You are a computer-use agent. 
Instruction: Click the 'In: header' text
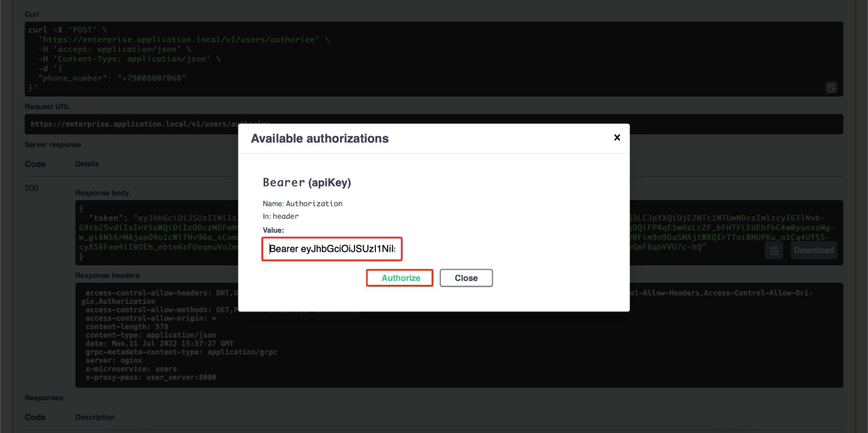pyautogui.click(x=281, y=216)
